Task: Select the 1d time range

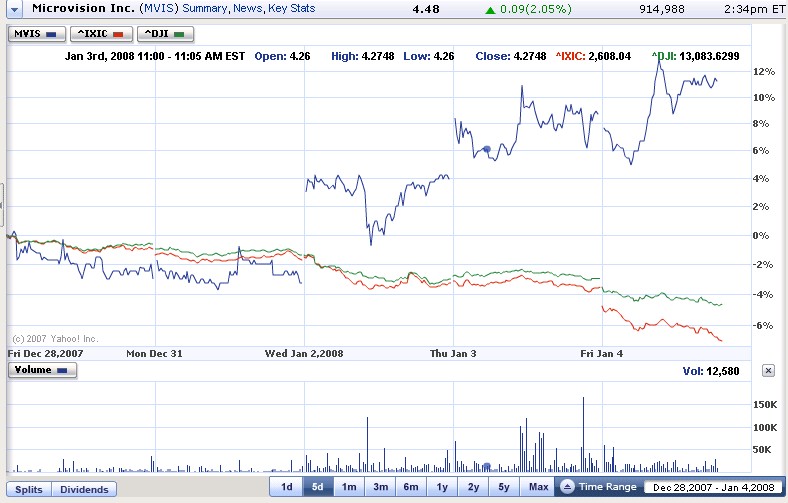Action: (x=286, y=487)
